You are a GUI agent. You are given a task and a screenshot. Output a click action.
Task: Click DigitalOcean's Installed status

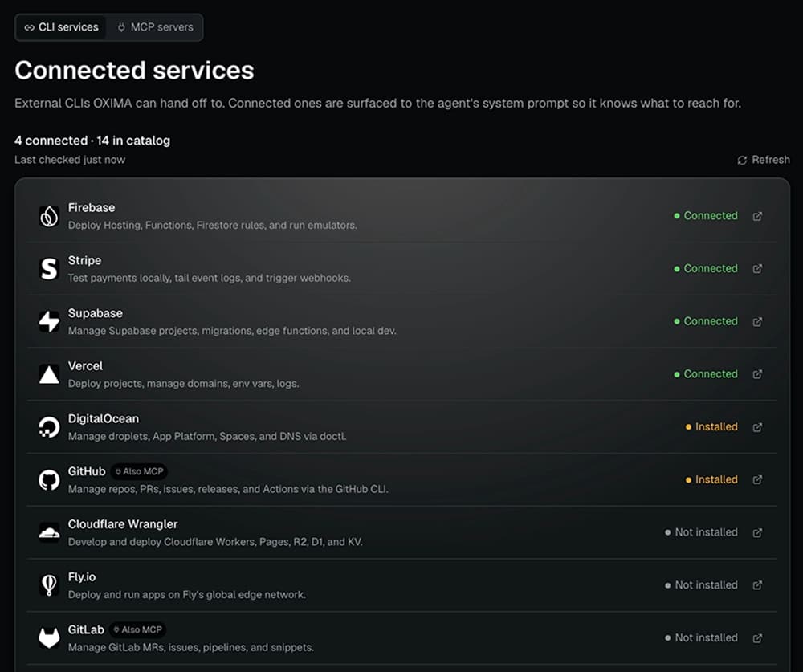711,426
